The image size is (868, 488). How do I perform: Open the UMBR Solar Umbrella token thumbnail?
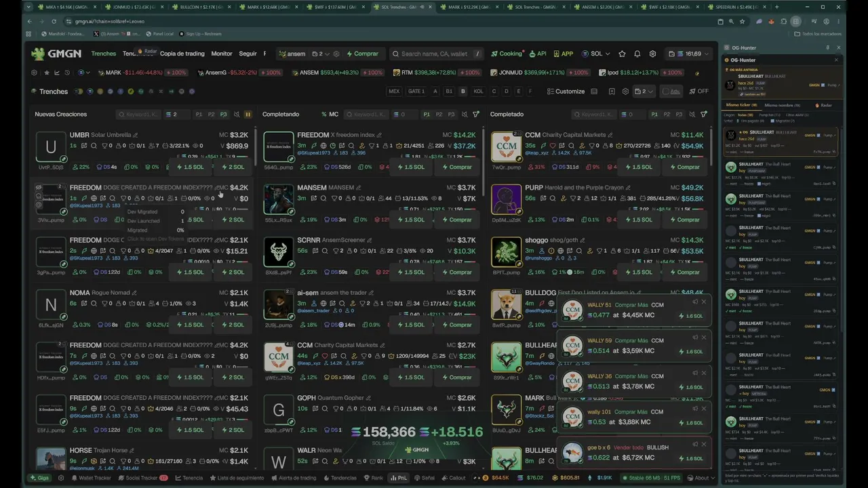(x=51, y=146)
